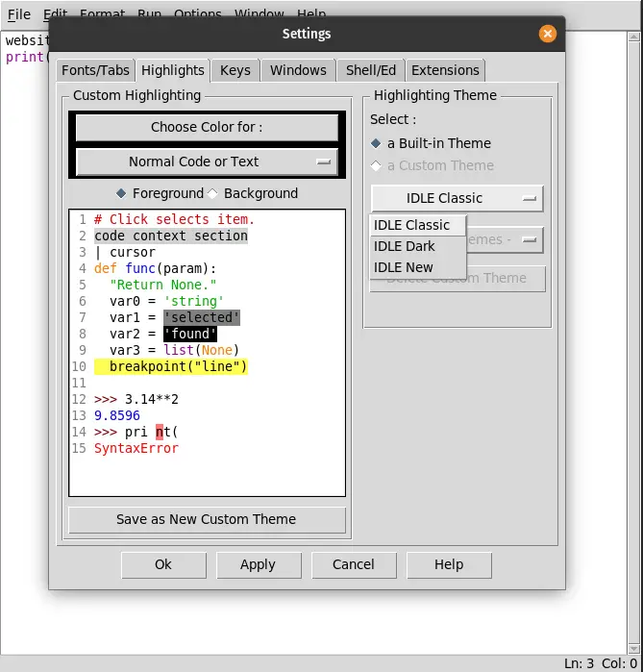
Task: Click the Cancel button
Action: click(354, 565)
